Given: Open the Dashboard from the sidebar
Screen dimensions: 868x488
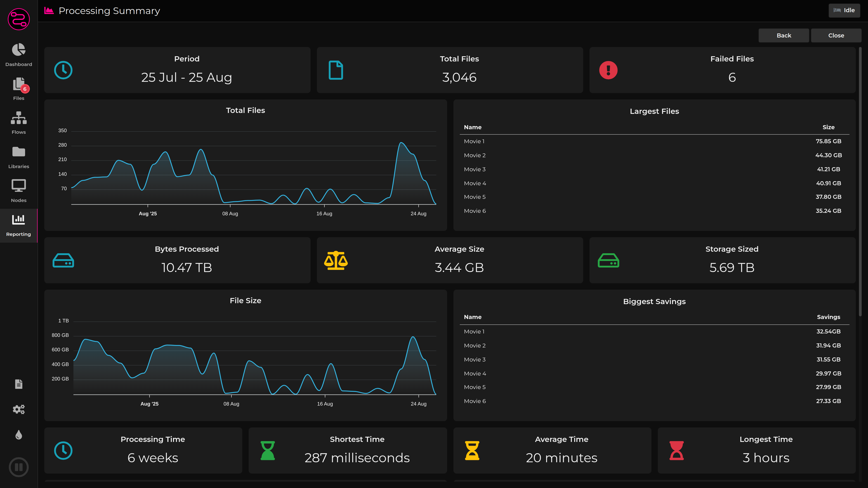Looking at the screenshot, I should click(x=19, y=54).
